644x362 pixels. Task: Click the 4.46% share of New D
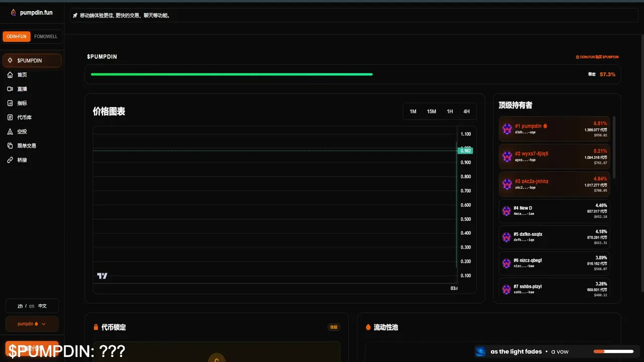click(601, 206)
